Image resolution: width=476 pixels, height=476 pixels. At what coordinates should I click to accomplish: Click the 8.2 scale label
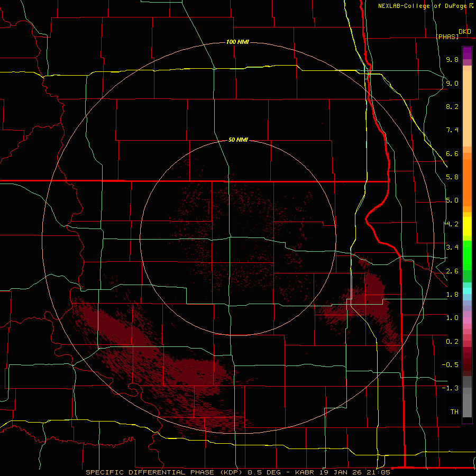coord(452,106)
